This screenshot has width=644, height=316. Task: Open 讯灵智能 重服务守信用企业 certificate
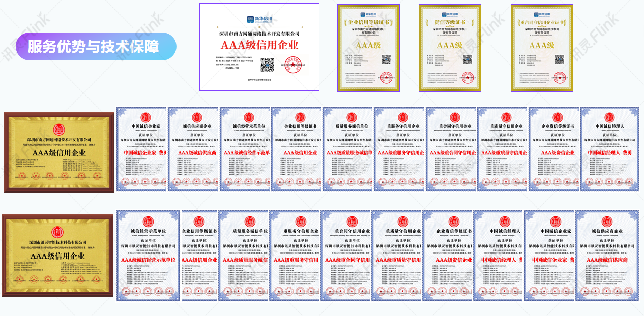tap(294, 256)
